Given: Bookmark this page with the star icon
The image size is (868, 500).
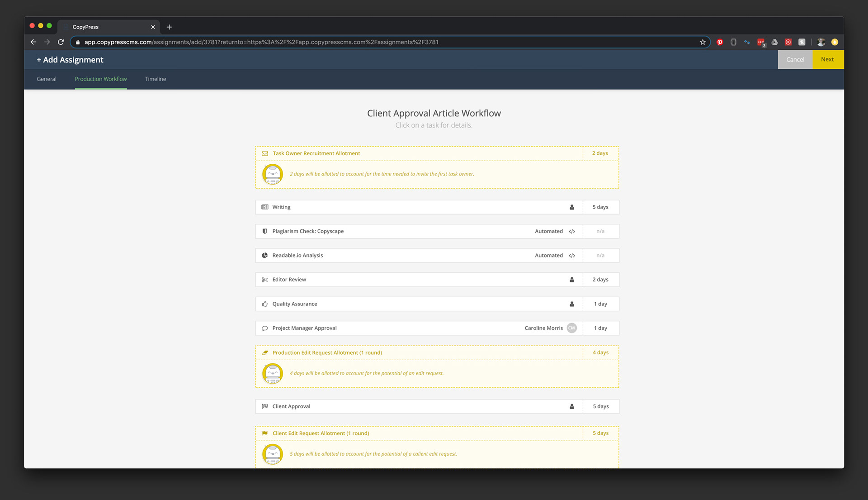Looking at the screenshot, I should [x=703, y=42].
